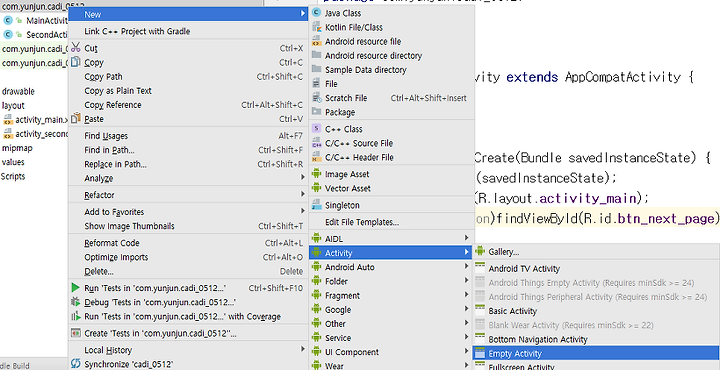Click the Scratch File icon
720x370 pixels.
[316, 98]
